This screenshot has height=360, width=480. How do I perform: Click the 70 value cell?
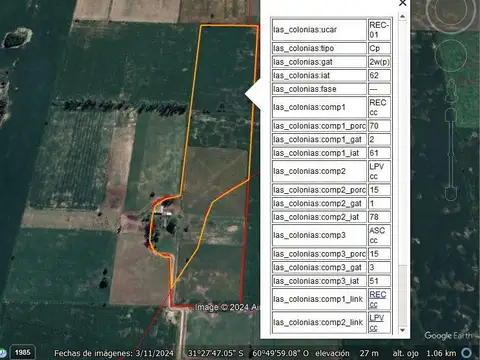pos(379,126)
